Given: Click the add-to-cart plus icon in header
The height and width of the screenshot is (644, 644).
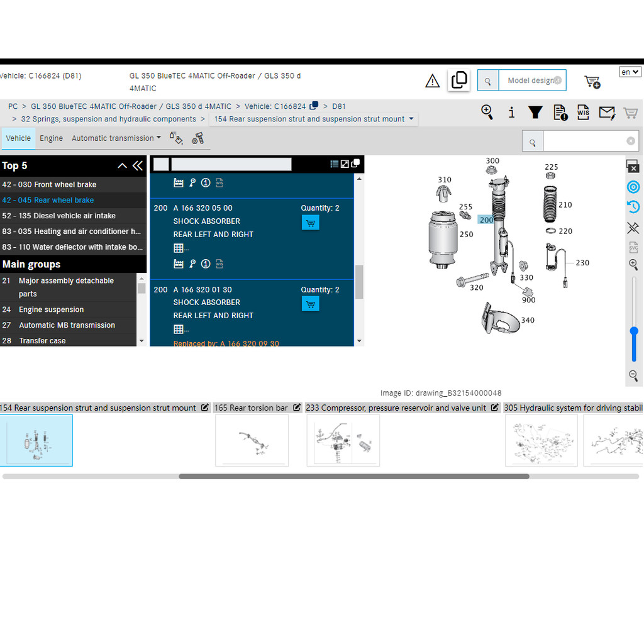Looking at the screenshot, I should [592, 82].
